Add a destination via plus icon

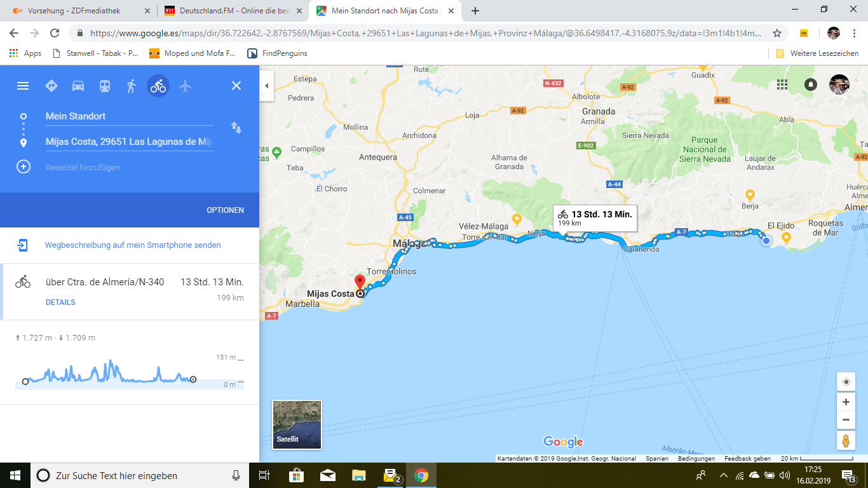(x=24, y=167)
